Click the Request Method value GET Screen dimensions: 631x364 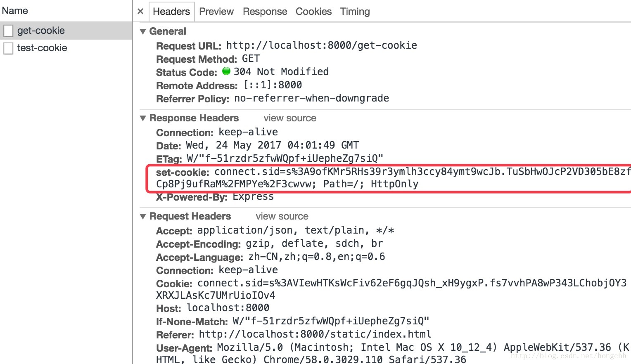point(251,59)
